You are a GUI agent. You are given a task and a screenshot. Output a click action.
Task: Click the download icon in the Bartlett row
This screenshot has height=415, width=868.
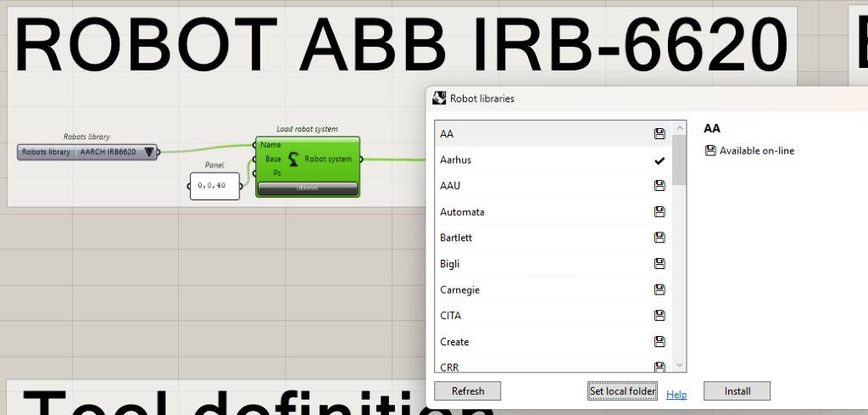(659, 238)
